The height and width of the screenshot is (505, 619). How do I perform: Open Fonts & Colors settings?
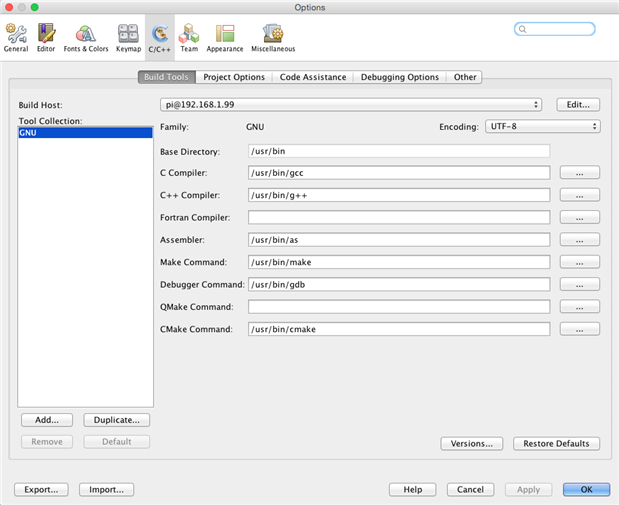pos(86,37)
